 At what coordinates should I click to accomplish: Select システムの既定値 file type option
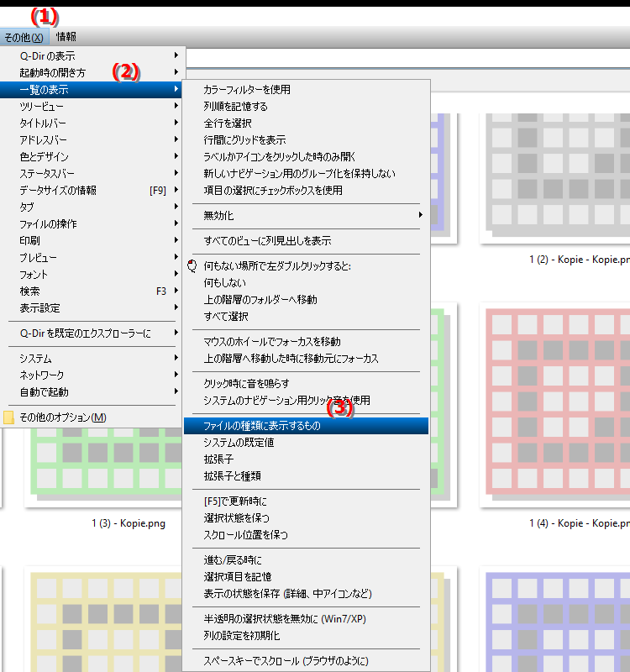pos(306,443)
